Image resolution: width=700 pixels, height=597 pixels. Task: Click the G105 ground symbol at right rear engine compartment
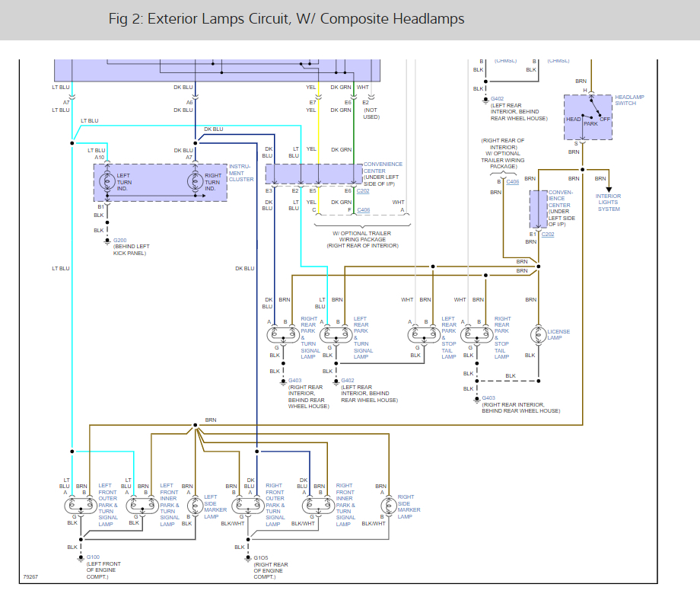[x=248, y=559]
